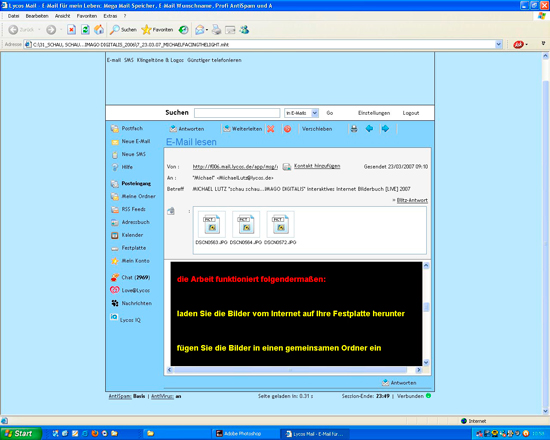
Task: Click the Kontakt hinzufügen link
Action: tap(317, 166)
